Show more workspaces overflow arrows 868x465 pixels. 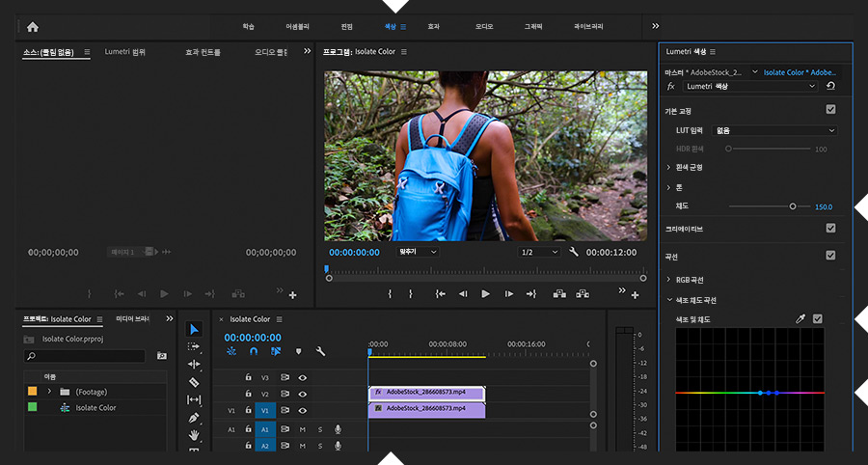click(656, 26)
